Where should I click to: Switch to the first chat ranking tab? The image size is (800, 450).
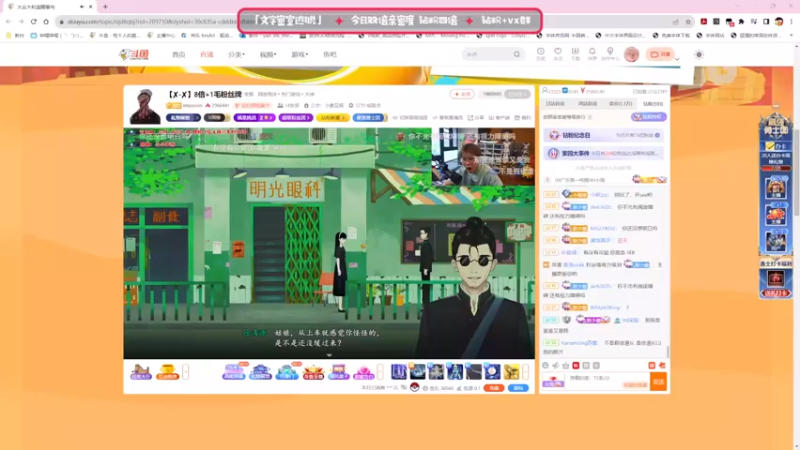[555, 104]
